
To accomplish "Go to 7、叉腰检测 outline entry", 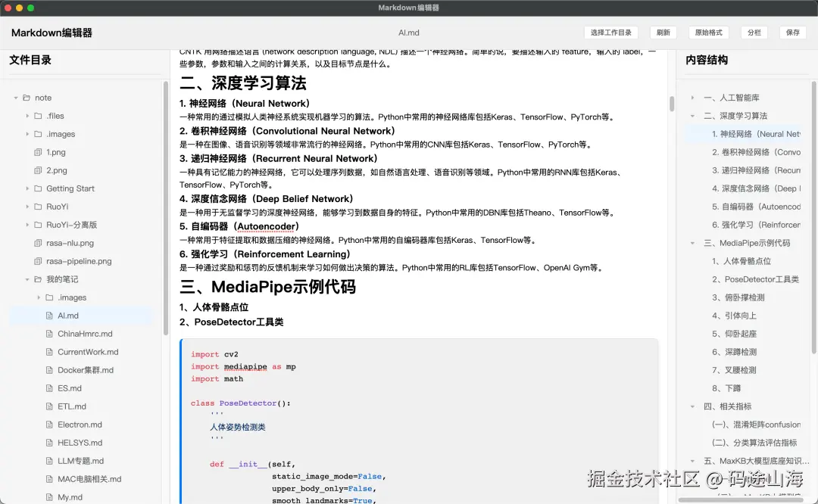I will coord(734,370).
